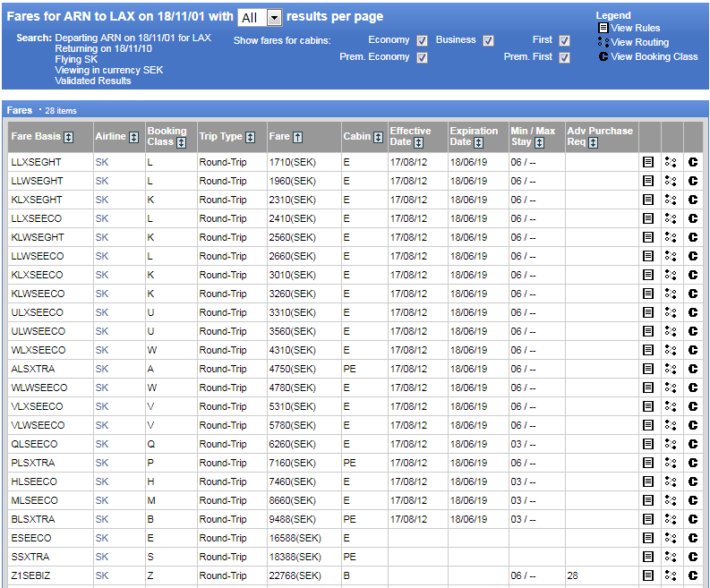Toggle the Business cabin checkbox
This screenshot has width=710, height=588.
click(488, 40)
